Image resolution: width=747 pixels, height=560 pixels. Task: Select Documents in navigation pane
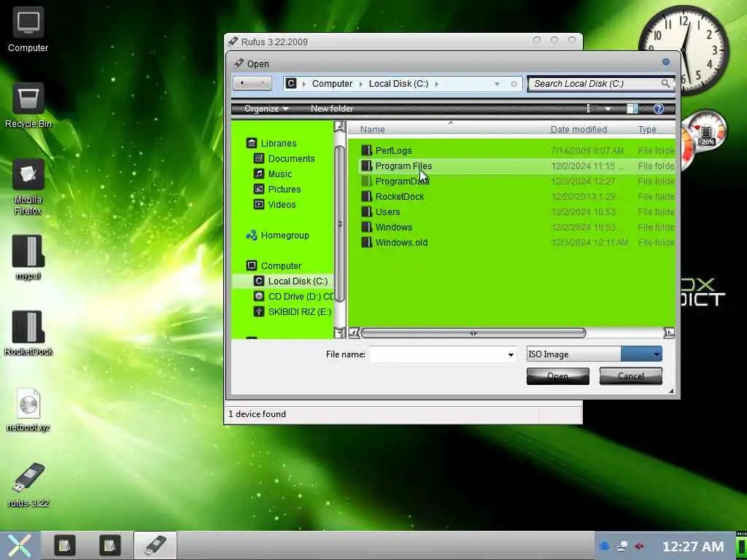(285, 158)
